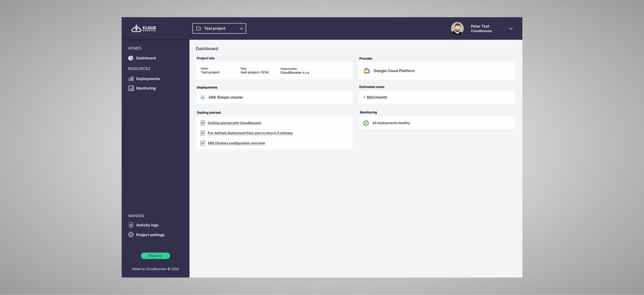This screenshot has height=295, width=644.
Task: Click Peter Test's profile avatar
Action: click(x=457, y=28)
